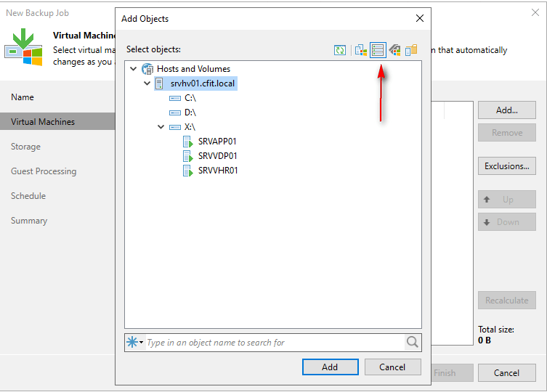Click the magnifier search icon

(x=413, y=343)
